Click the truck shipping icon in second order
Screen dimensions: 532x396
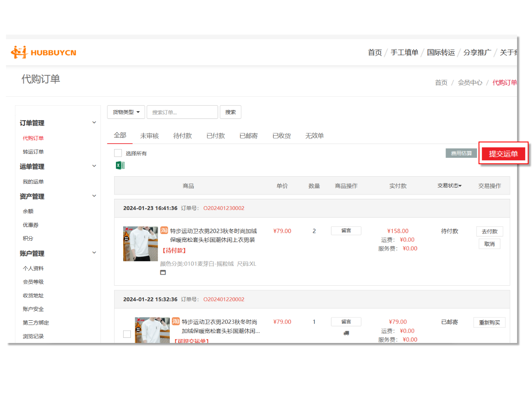point(346,333)
